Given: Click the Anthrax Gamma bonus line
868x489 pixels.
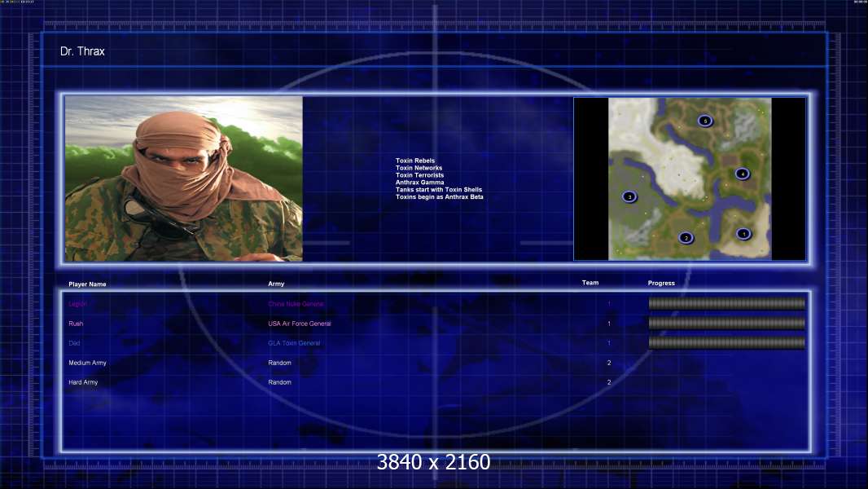Looking at the screenshot, I should pyautogui.click(x=419, y=183).
